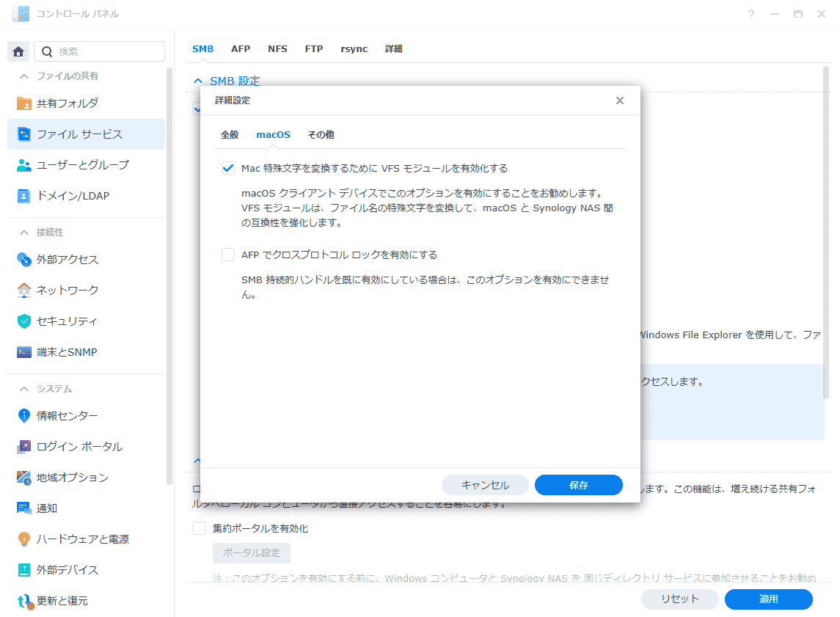Switch to the rsync tab
The width and height of the screenshot is (840, 617).
[x=354, y=48]
